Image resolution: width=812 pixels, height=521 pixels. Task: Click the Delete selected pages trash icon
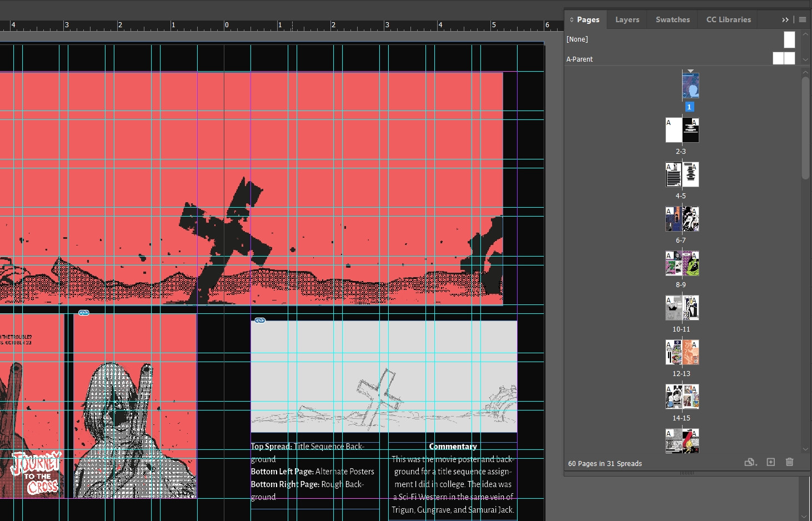790,462
